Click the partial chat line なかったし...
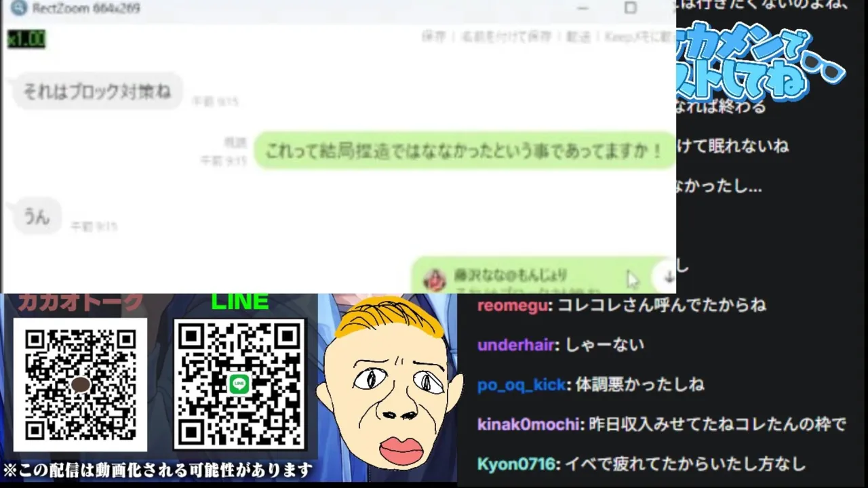868x488 pixels. click(x=719, y=186)
